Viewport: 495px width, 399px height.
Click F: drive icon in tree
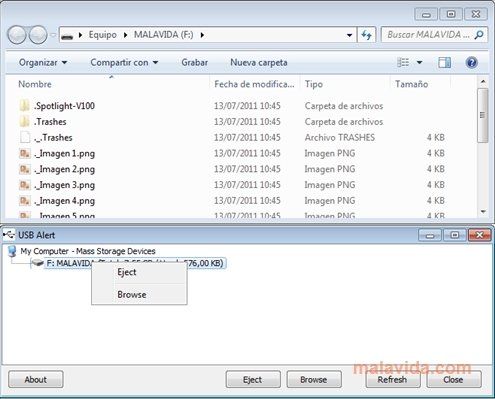(37, 263)
